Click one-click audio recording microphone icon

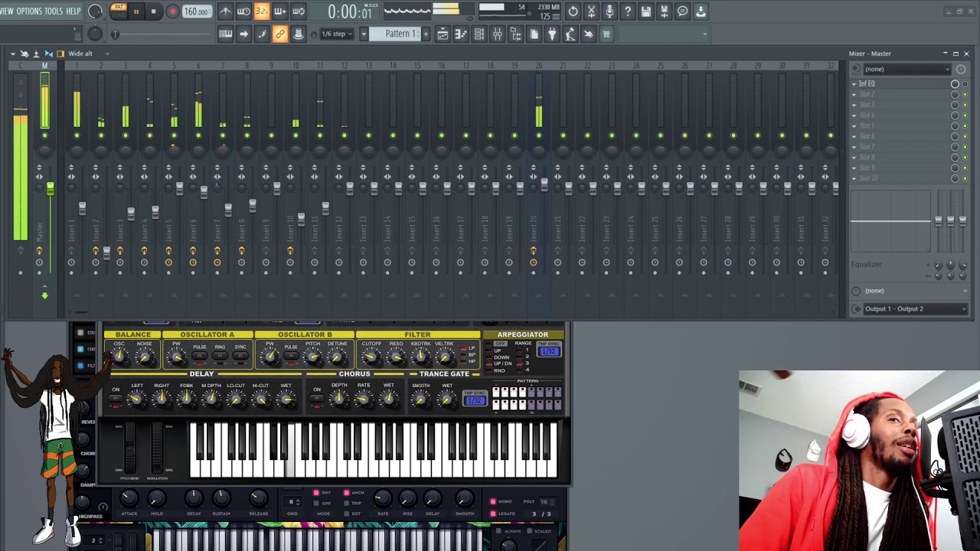pyautogui.click(x=609, y=11)
